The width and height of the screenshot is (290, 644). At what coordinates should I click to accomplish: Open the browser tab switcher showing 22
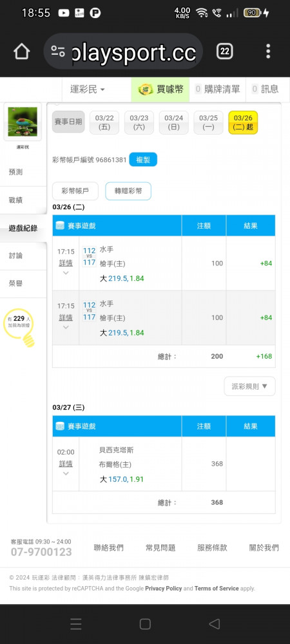(225, 52)
